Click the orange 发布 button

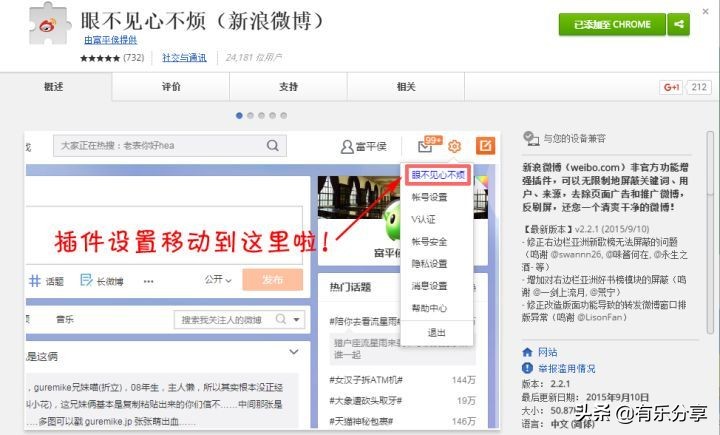pos(273,280)
